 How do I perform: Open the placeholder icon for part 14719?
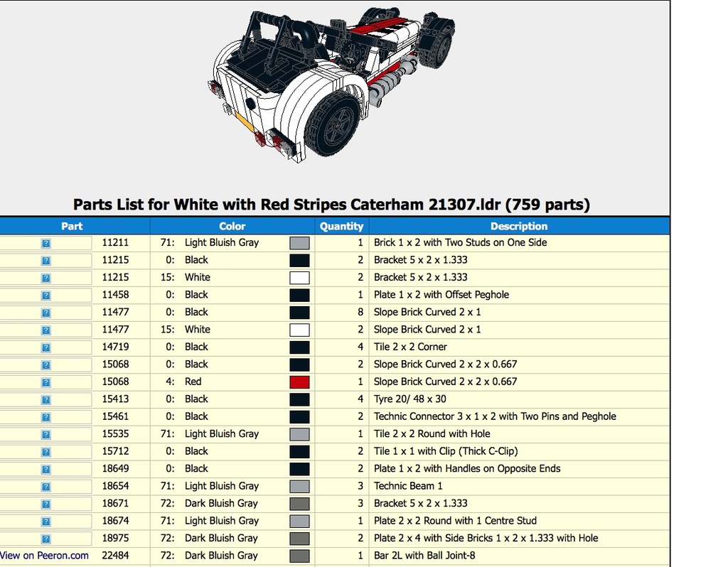[46, 347]
